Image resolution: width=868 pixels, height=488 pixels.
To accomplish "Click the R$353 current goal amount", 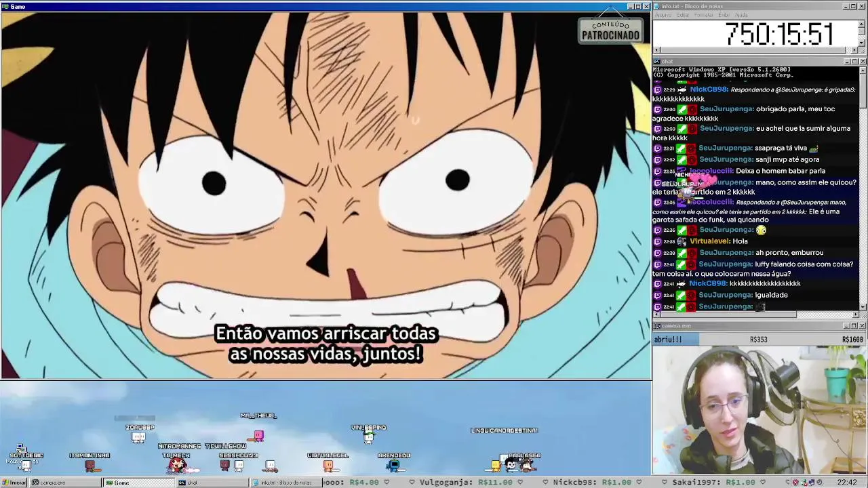I will (x=758, y=340).
